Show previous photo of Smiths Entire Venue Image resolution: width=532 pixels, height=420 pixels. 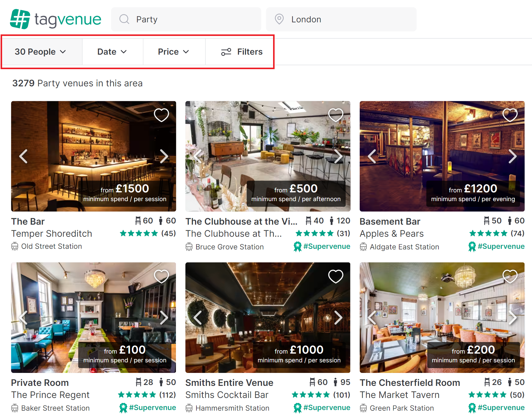coord(197,317)
